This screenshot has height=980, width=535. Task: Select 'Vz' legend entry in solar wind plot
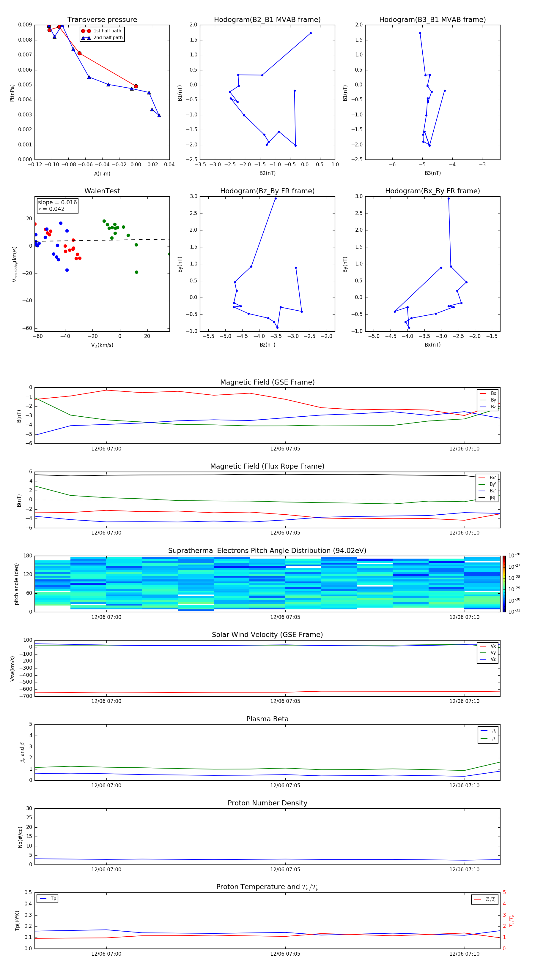[488, 659]
